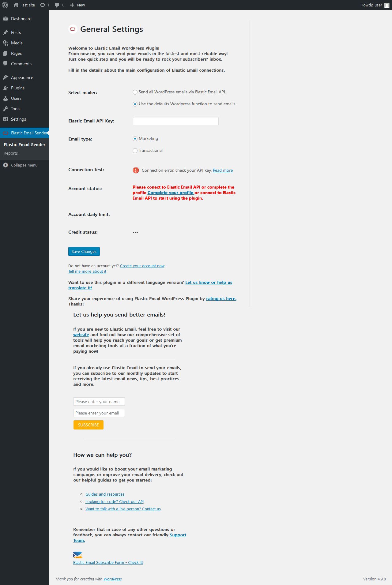Click the user avatar icon
Screen dimensions: 392x585
387,5
